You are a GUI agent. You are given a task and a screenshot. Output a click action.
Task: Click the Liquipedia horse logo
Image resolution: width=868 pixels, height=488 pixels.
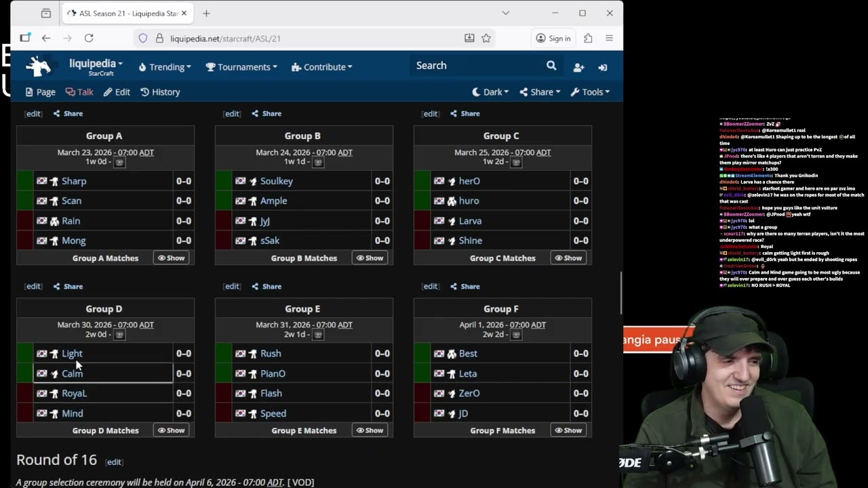coord(39,66)
